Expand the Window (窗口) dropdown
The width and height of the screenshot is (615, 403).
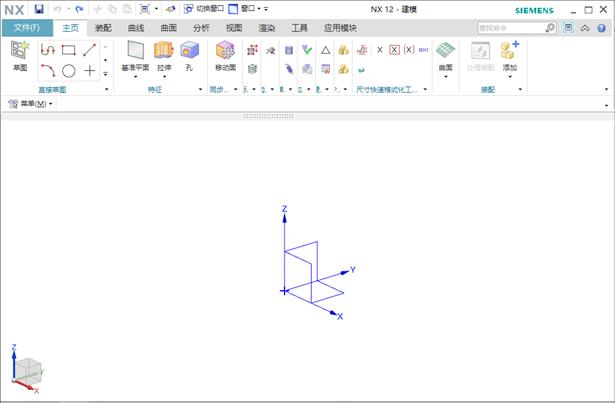[243, 9]
